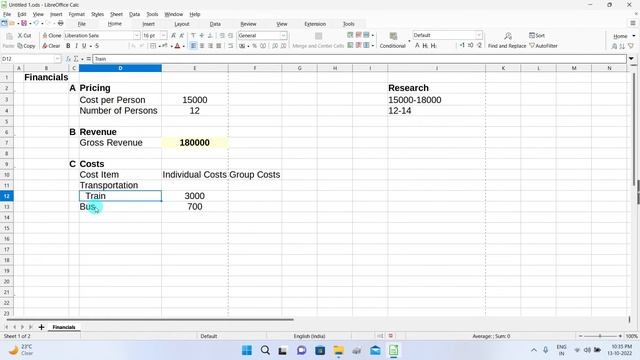Toggle Strikethrough formatting
640x360 pixels.
97,46
